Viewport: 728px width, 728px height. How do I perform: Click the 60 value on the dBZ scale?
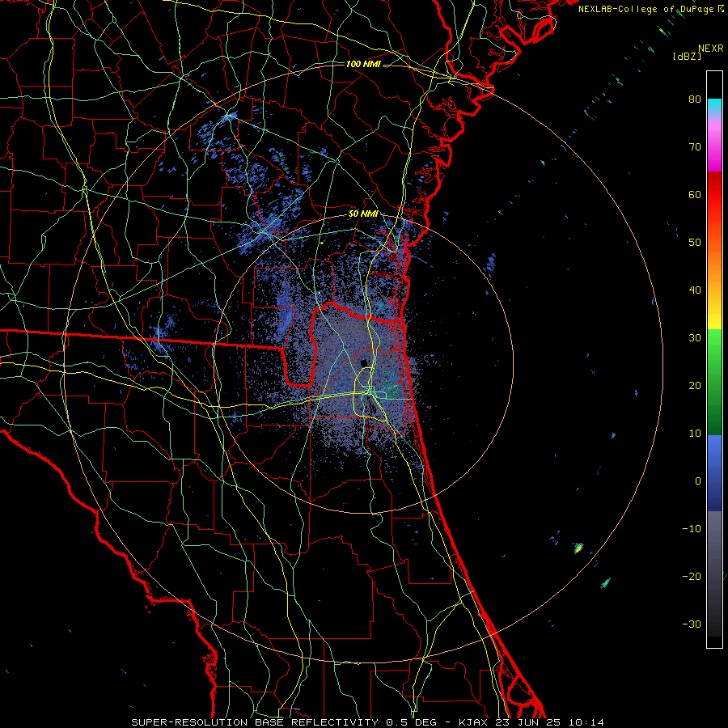coord(695,194)
